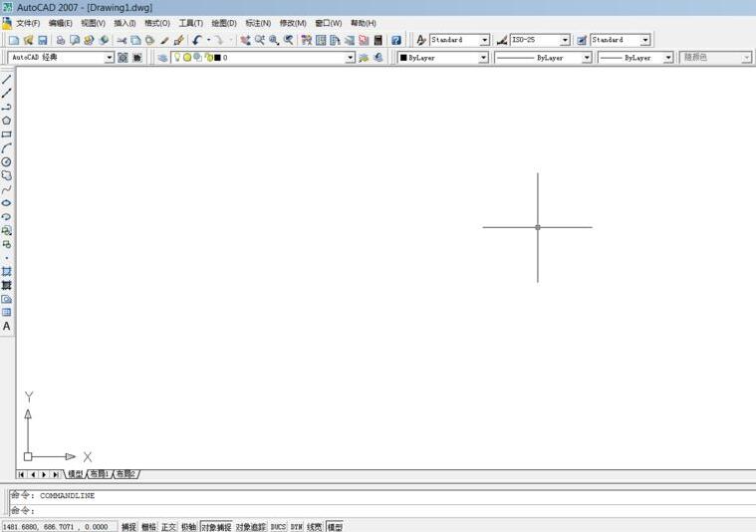Select the Ellipse Arc tool
Viewport: 756px width, 532px height.
point(7,217)
